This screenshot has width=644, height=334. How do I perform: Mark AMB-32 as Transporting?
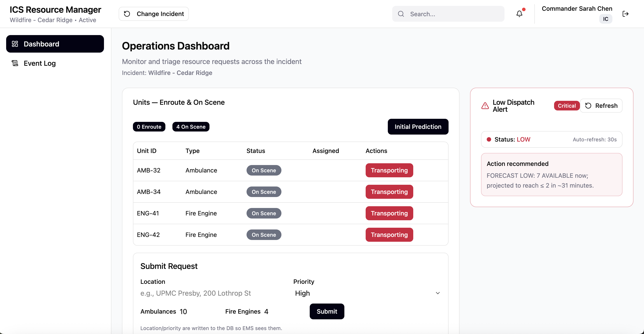click(x=389, y=170)
